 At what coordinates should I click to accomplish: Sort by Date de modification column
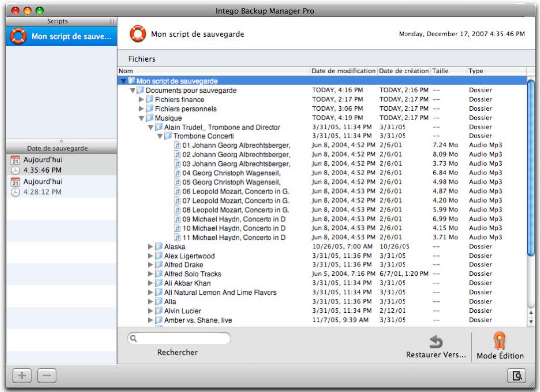click(343, 71)
